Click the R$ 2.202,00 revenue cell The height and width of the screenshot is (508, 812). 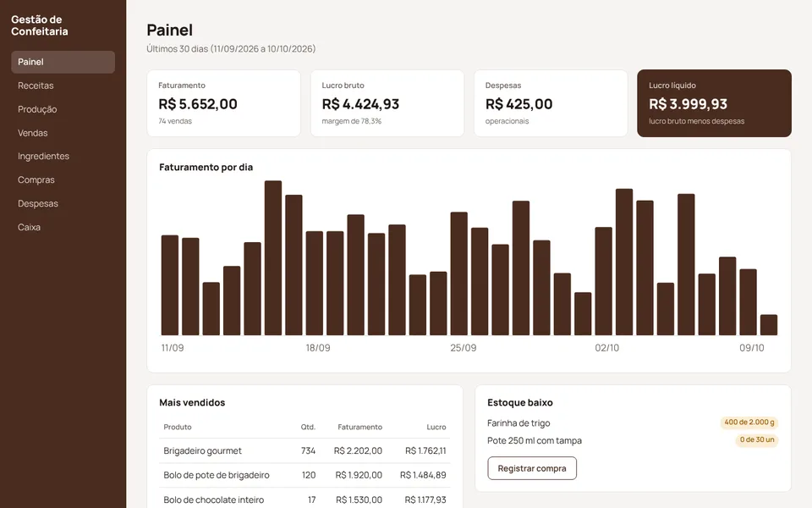click(x=358, y=451)
